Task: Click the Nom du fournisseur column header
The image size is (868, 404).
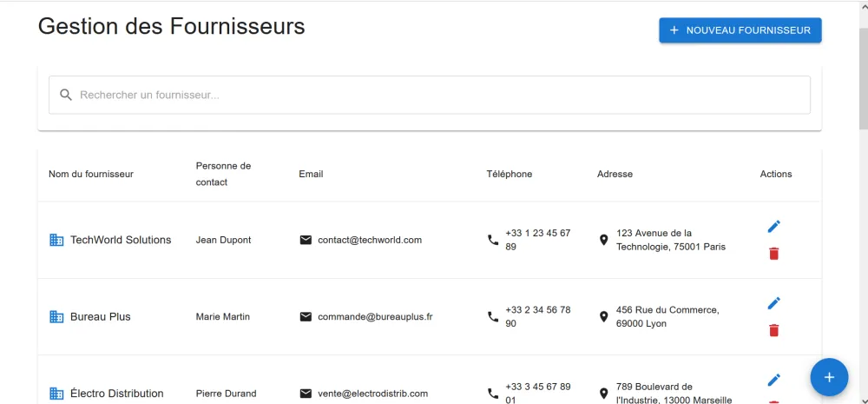Action: point(91,174)
